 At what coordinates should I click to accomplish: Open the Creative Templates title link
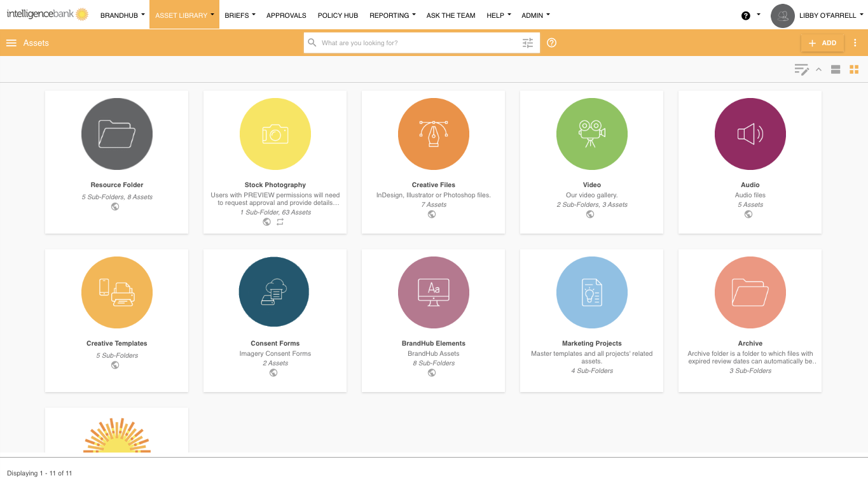coord(117,344)
